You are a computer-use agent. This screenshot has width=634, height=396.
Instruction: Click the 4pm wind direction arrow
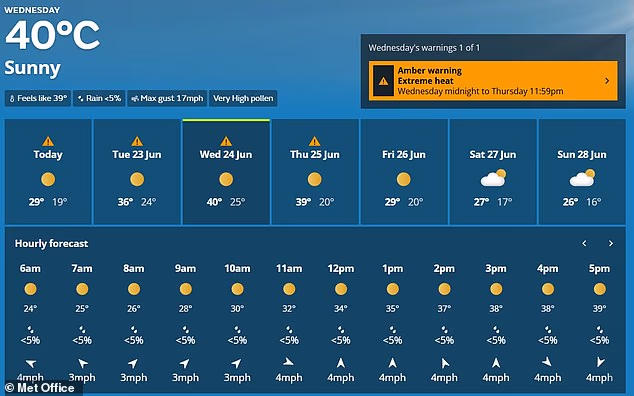547,362
